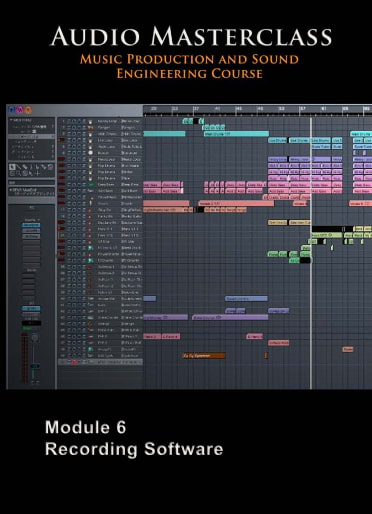Click the white playhead line in the arrange area

(x=311, y=253)
